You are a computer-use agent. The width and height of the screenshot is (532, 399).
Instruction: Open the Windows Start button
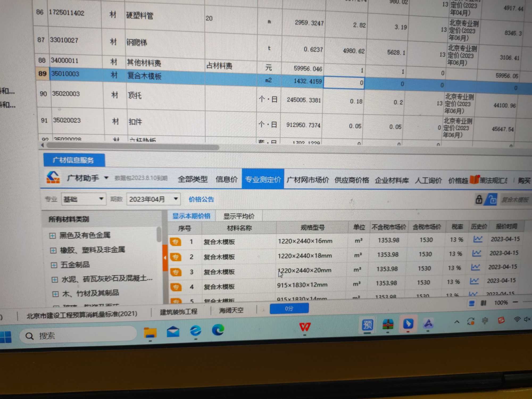[x=6, y=337]
